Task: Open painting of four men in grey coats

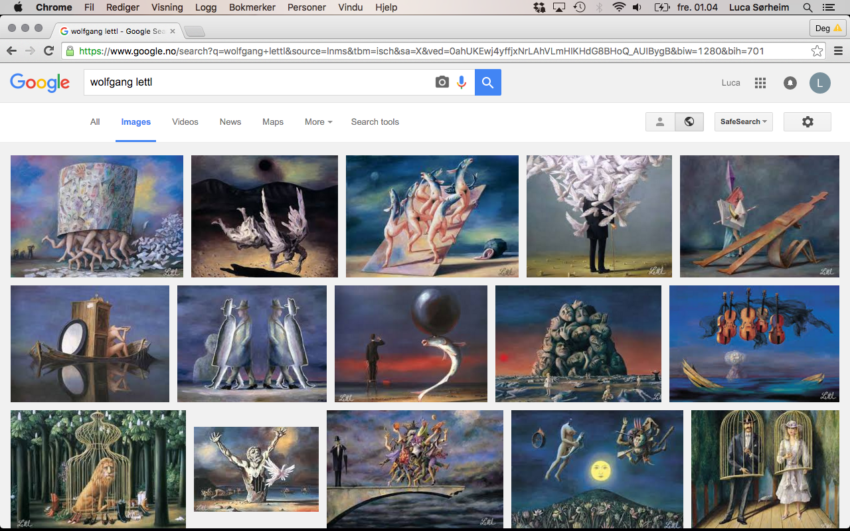Action: coord(252,344)
